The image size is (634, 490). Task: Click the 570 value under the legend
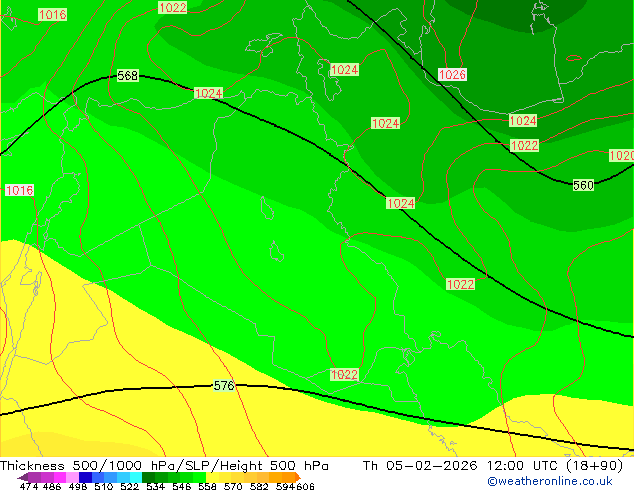tap(233, 486)
